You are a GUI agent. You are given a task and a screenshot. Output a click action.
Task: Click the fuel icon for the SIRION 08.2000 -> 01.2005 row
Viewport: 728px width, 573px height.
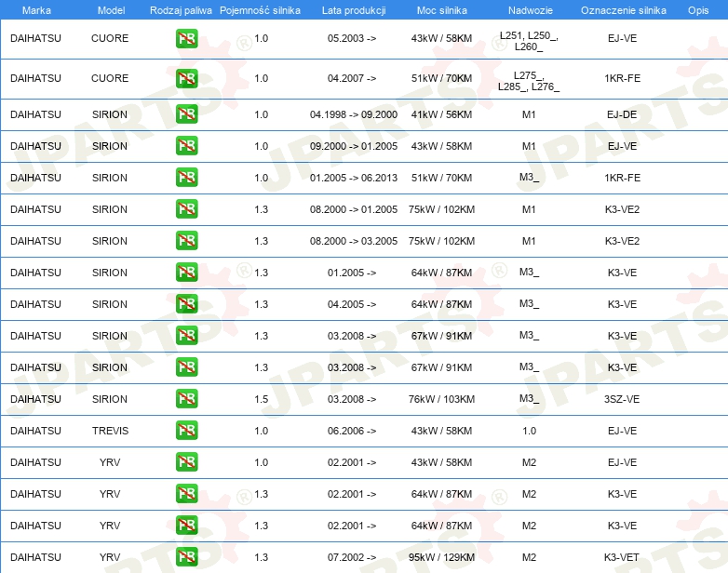tap(186, 208)
